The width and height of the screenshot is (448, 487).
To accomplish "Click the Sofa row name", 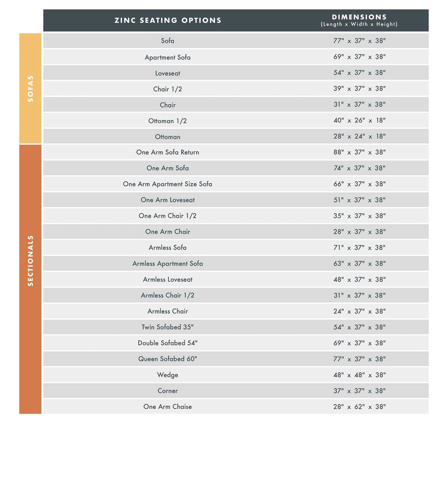I will (168, 41).
